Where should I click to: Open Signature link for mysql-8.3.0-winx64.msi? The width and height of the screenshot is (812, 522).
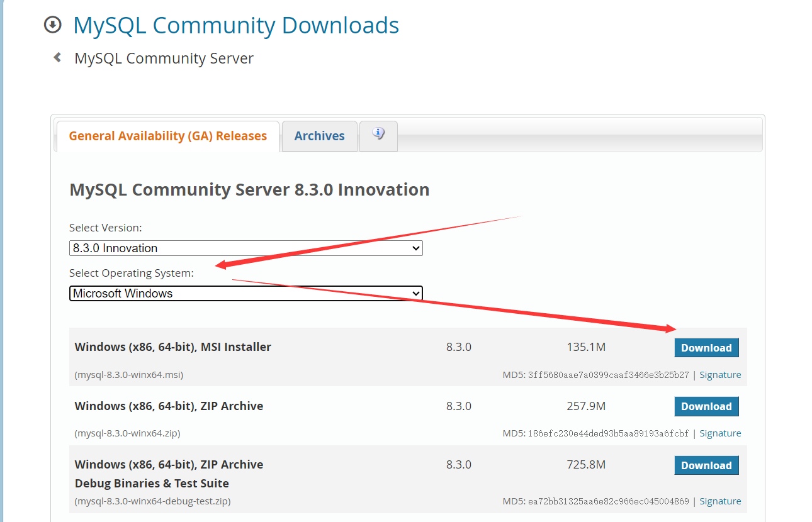pos(720,375)
